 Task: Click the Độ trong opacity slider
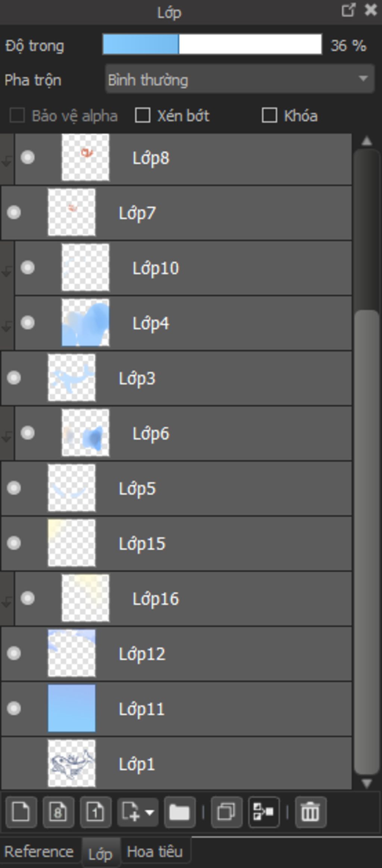click(x=212, y=45)
